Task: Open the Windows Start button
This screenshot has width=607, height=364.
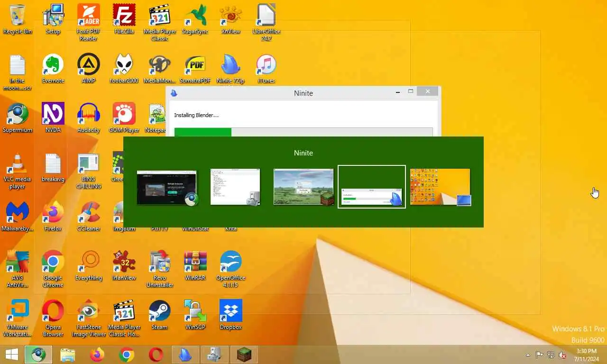Action: (11, 355)
